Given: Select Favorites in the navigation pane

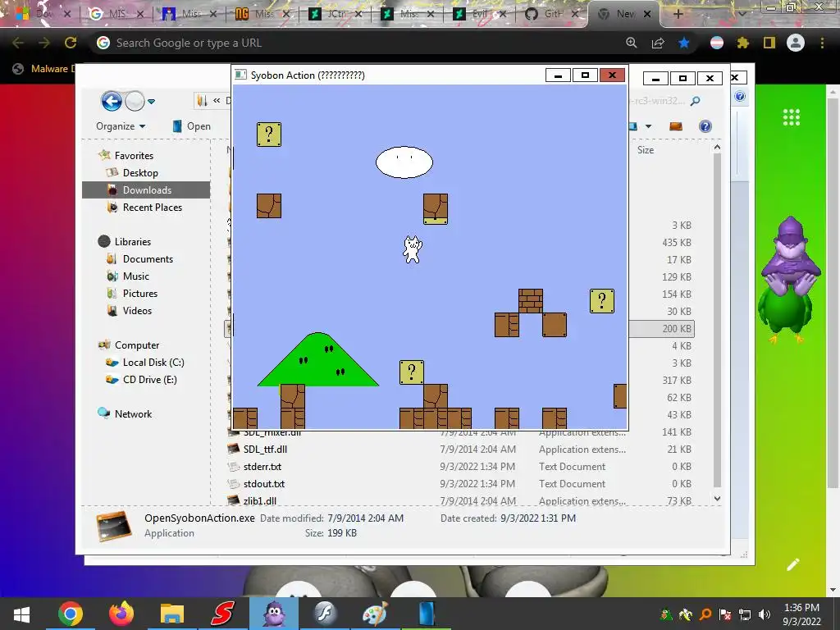Looking at the screenshot, I should click(134, 155).
